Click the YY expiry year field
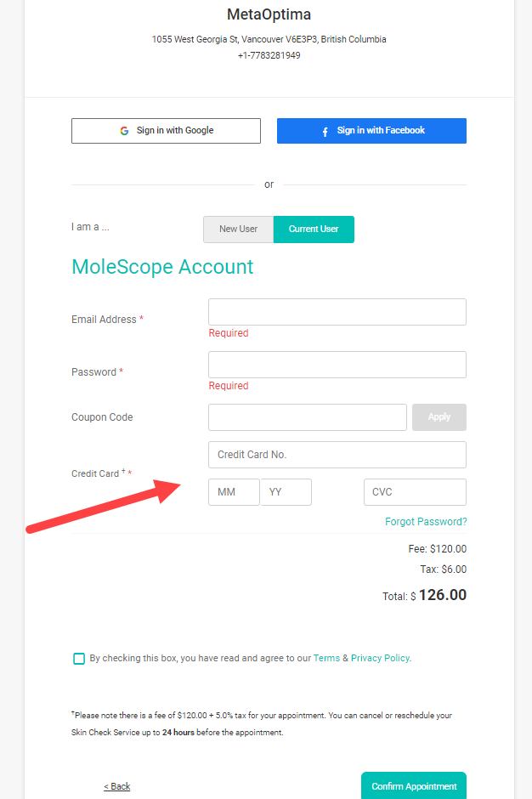This screenshot has height=799, width=532. (286, 492)
